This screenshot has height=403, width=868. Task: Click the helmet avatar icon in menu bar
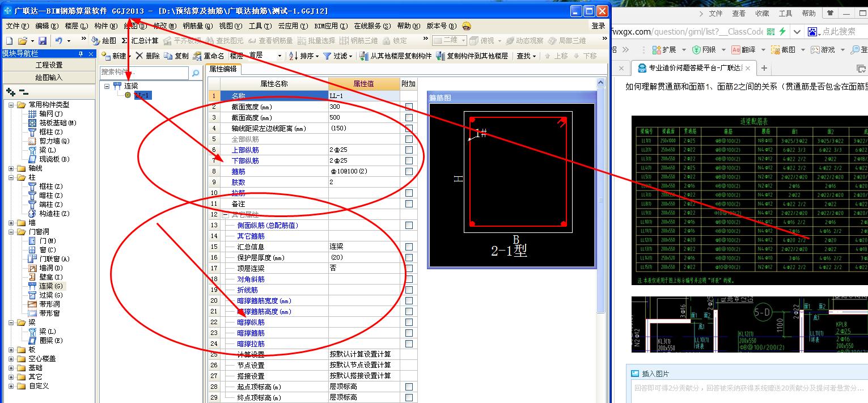click(467, 26)
